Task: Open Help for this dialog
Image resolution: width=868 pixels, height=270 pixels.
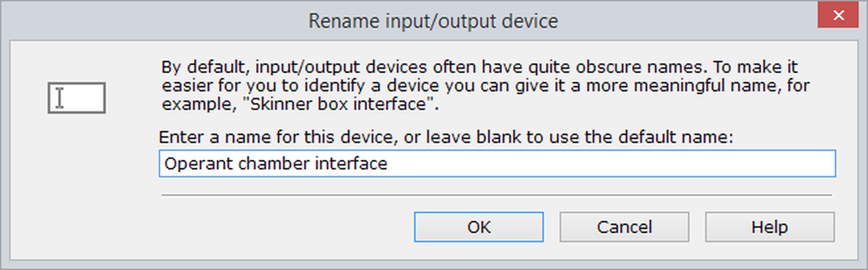Action: pyautogui.click(x=769, y=227)
